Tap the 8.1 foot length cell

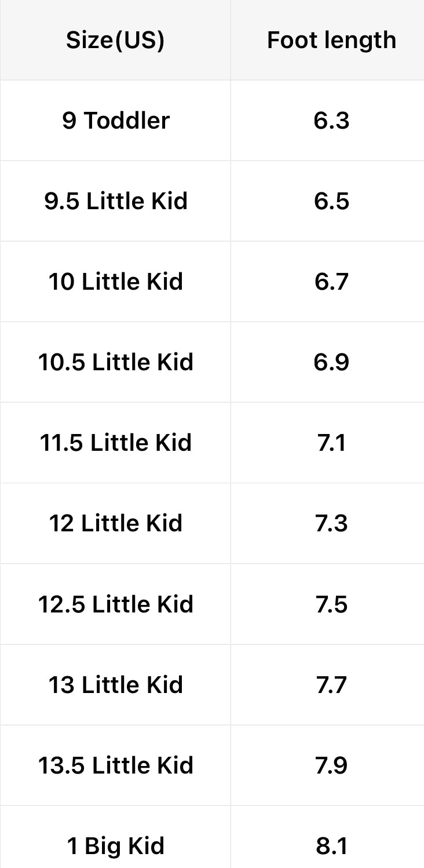[331, 846]
